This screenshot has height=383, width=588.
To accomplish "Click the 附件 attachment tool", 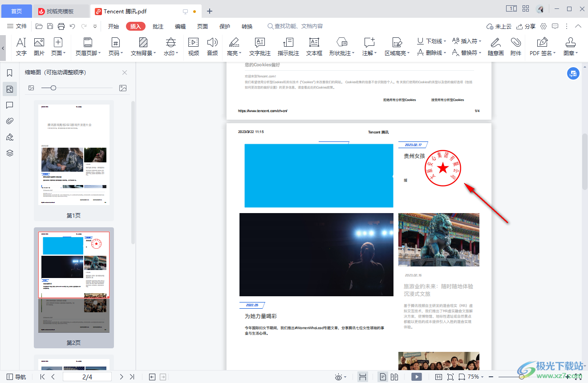I will 516,47.
